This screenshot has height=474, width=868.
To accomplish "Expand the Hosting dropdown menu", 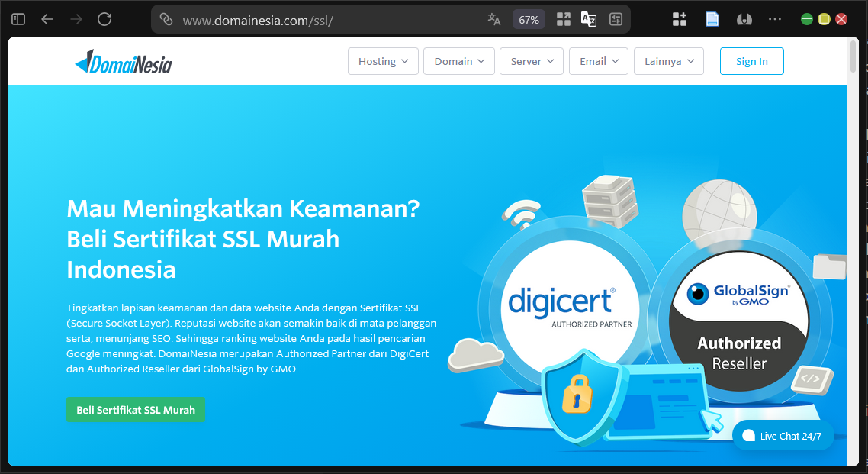I will pyautogui.click(x=383, y=61).
